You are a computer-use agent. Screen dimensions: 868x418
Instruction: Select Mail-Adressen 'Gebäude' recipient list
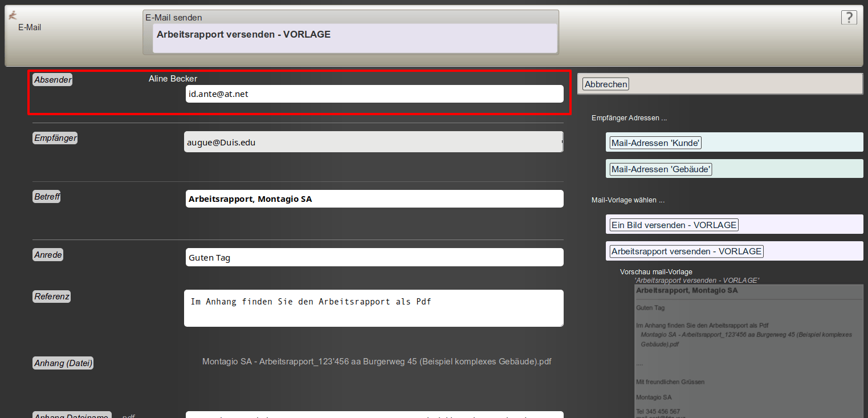(661, 169)
